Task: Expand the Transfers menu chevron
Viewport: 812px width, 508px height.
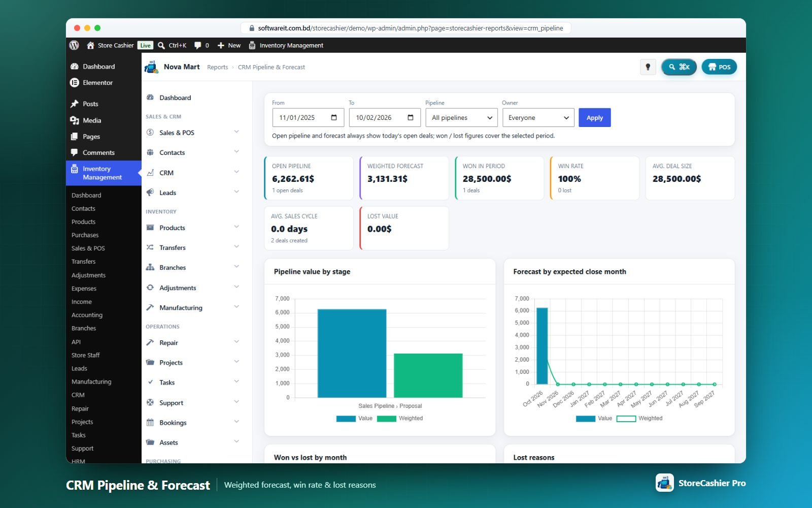Action: (x=236, y=247)
